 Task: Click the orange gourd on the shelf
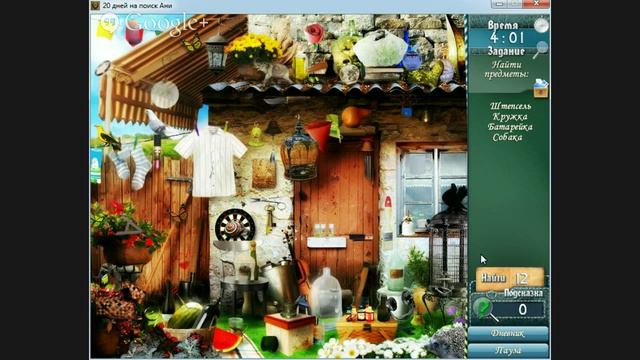pos(354,116)
